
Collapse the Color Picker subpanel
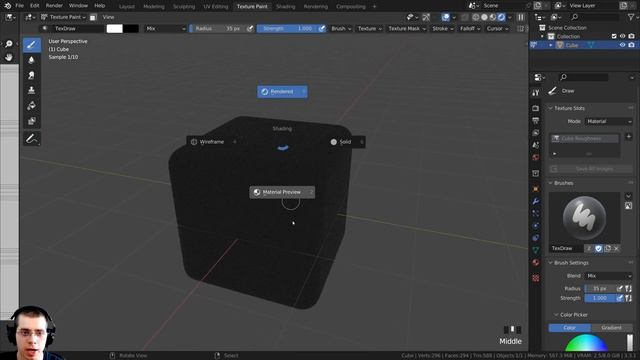tap(556, 315)
